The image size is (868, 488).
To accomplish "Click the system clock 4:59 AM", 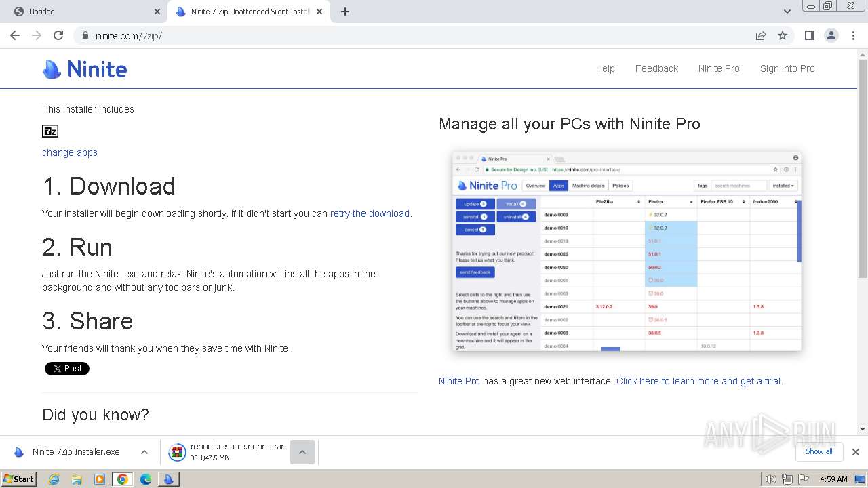I will point(833,479).
